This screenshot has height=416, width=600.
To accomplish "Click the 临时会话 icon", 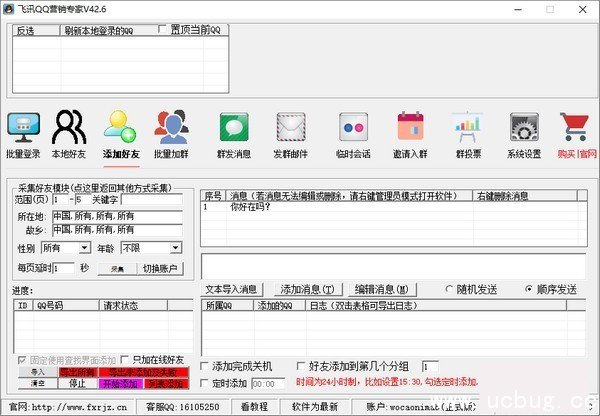I will click(x=353, y=135).
